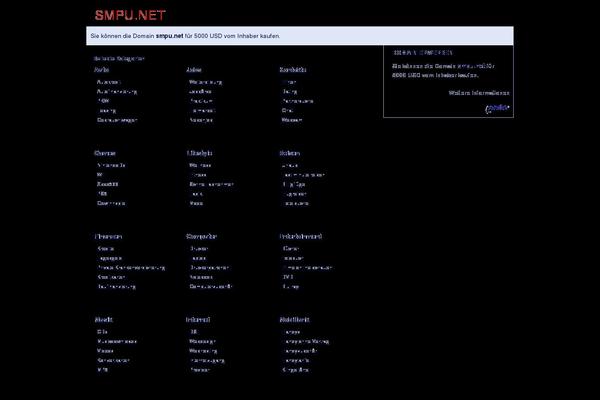Open the Gebrauchtwagen link
The height and width of the screenshot is (400, 600).
pos(117,120)
